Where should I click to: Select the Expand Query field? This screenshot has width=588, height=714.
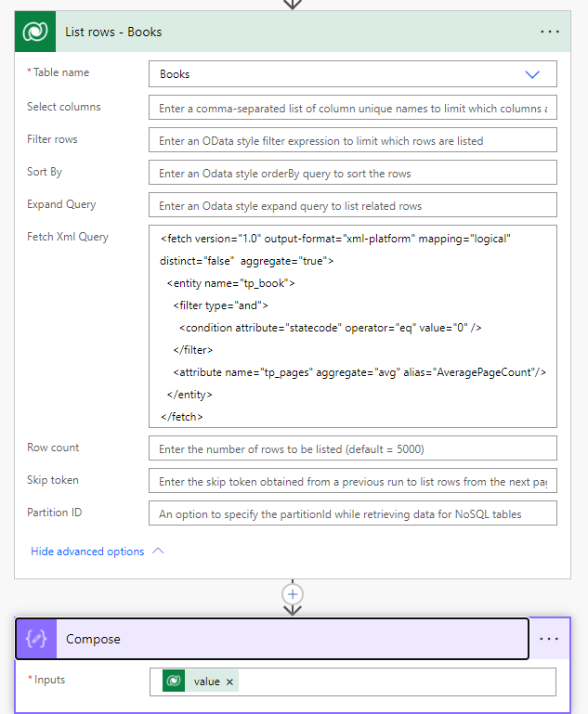pyautogui.click(x=352, y=205)
